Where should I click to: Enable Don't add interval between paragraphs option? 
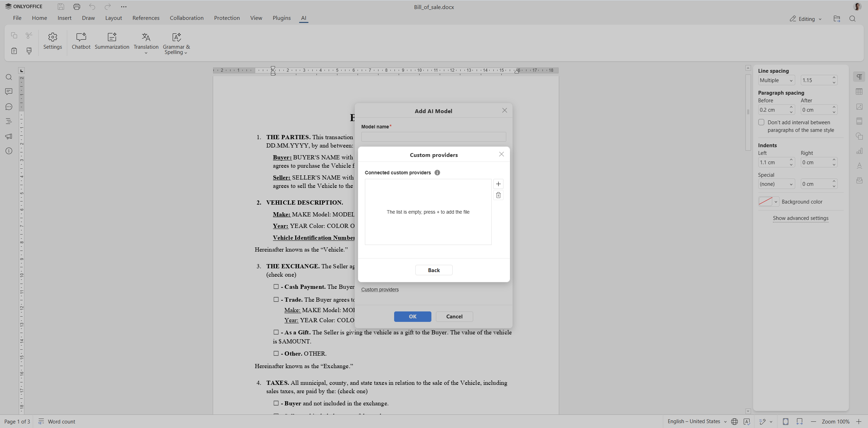click(761, 122)
